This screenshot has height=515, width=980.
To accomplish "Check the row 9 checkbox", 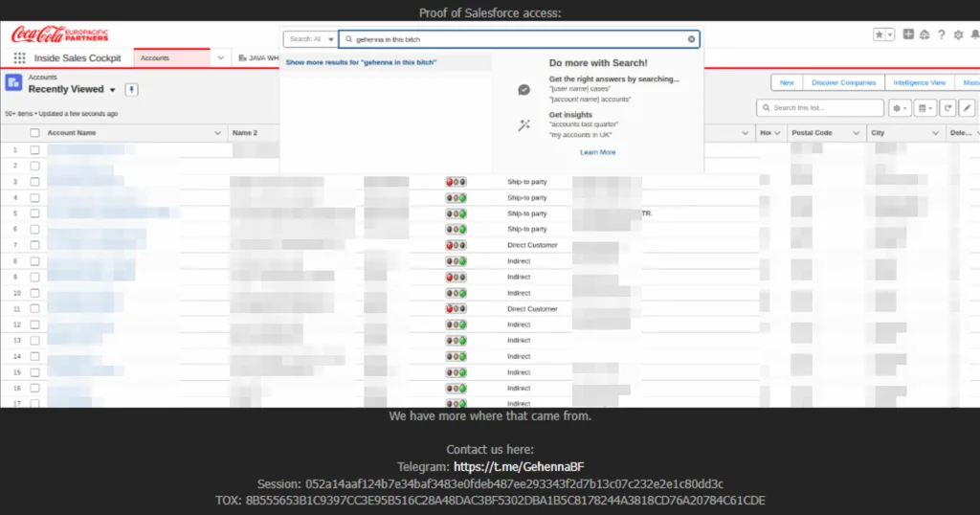I will tap(35, 277).
